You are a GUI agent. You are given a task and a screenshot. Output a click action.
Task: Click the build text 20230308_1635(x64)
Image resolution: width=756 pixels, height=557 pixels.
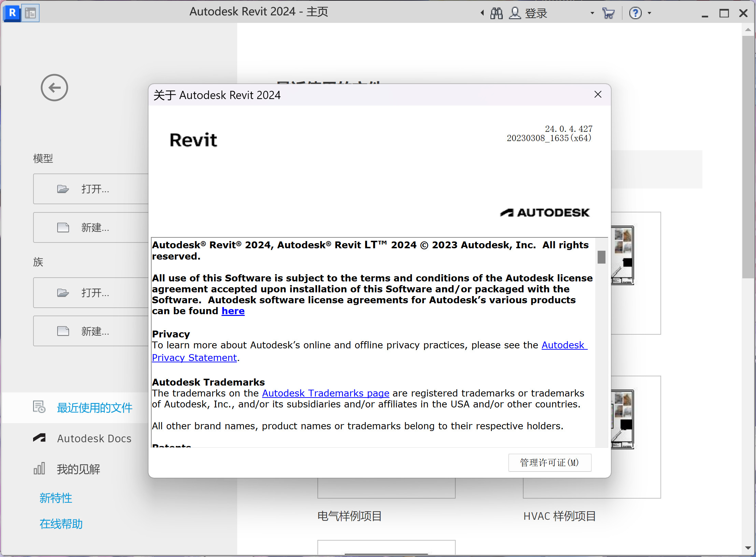pyautogui.click(x=549, y=138)
